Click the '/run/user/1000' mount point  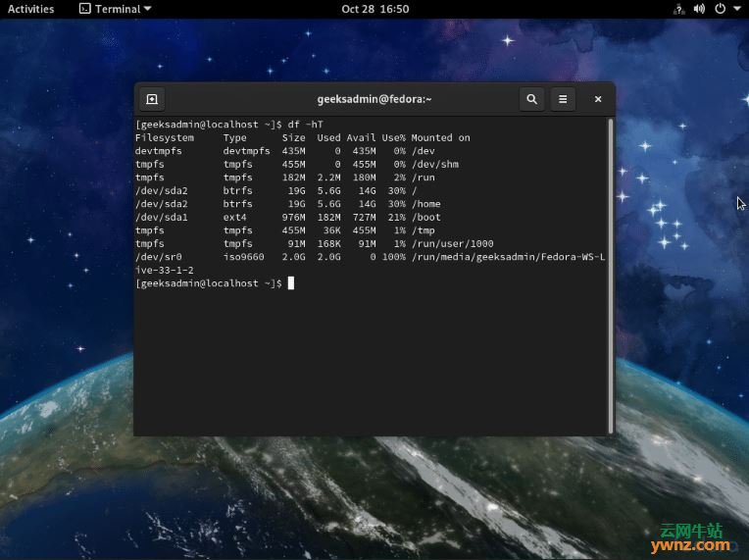pos(452,243)
